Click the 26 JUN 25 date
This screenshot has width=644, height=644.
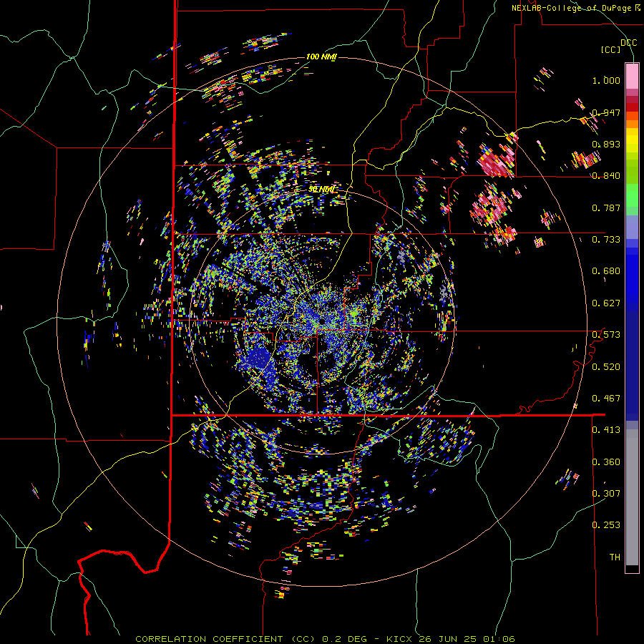click(x=447, y=639)
